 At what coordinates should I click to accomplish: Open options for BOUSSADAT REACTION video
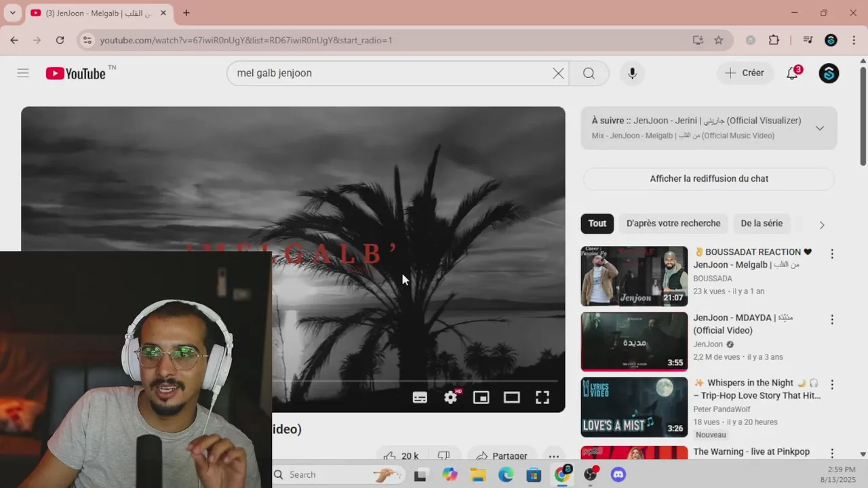tap(832, 253)
